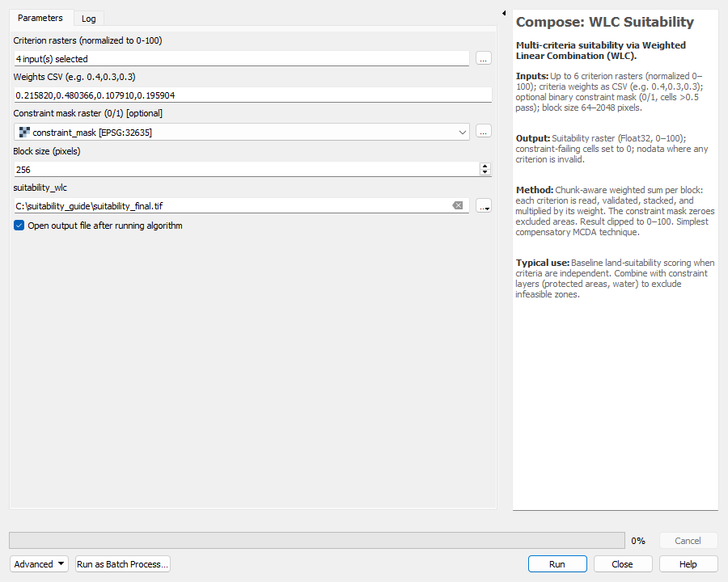Close the algorithm dialog

(x=622, y=564)
